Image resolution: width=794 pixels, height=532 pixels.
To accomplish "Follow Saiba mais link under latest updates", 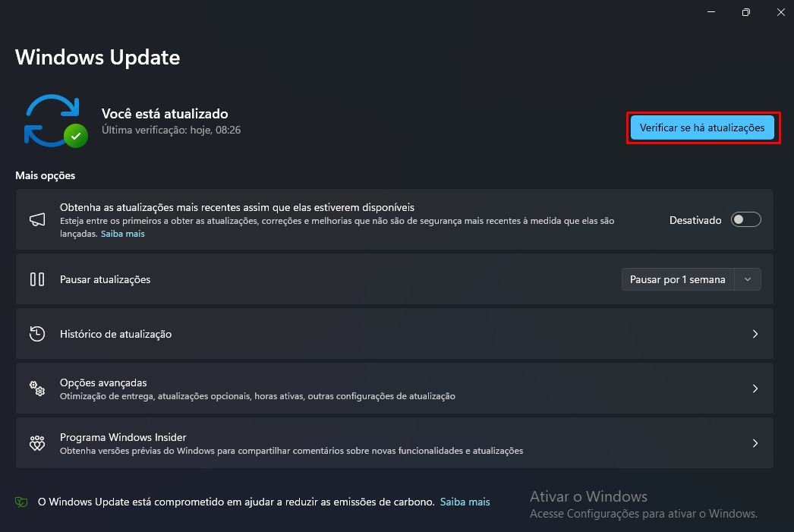I will click(123, 234).
